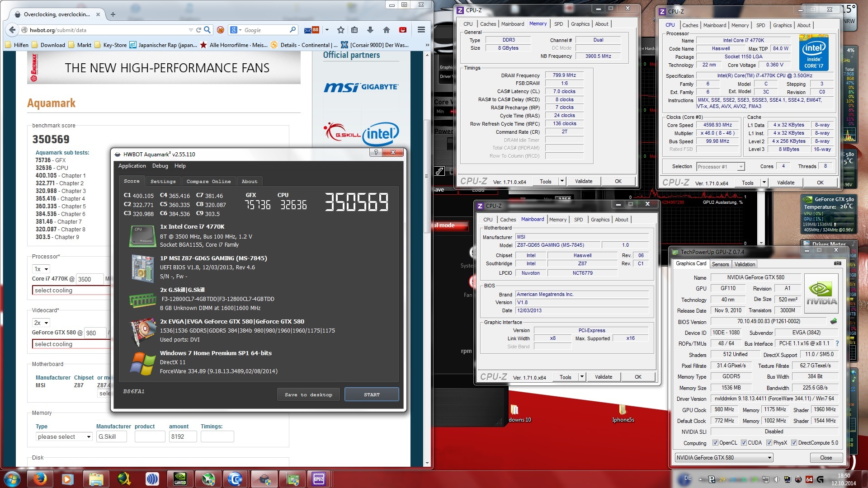
Task: Open the NVIDIA GPU-Z taskbar icon
Action: 179,479
